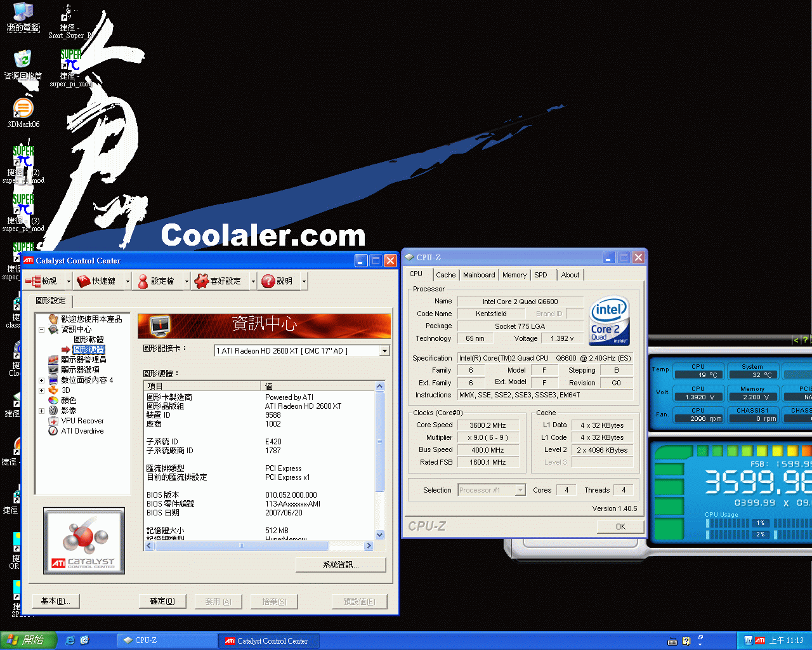
Task: Expand the 3D tree node
Action: (x=41, y=390)
